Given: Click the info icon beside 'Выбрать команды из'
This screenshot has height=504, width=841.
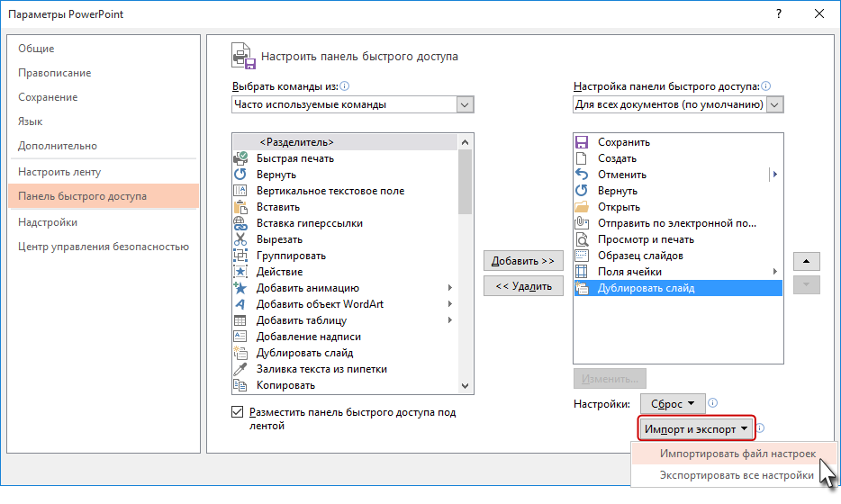Looking at the screenshot, I should 345,85.
